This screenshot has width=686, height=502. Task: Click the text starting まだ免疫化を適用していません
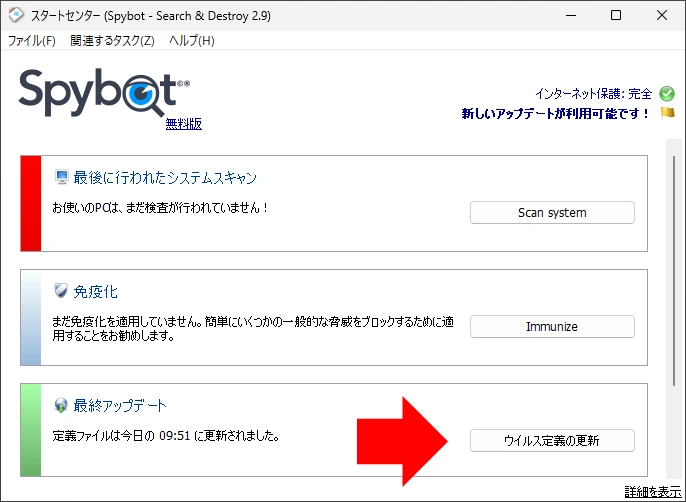tap(253, 329)
